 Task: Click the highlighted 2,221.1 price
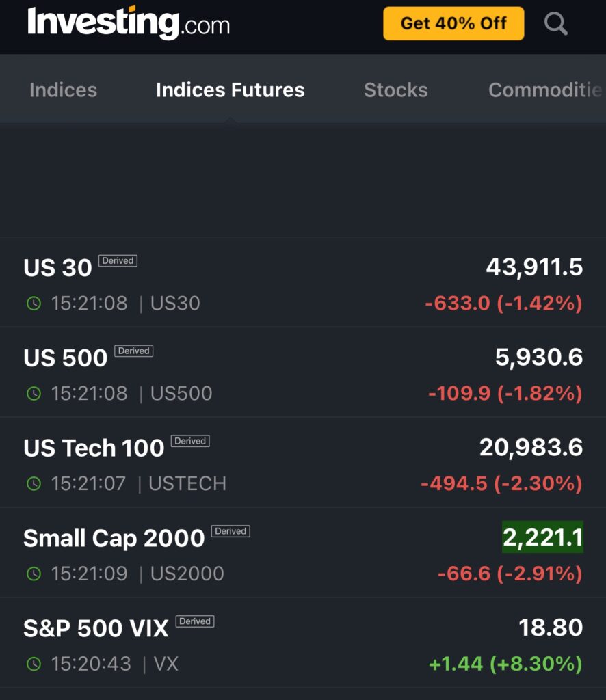click(x=542, y=538)
